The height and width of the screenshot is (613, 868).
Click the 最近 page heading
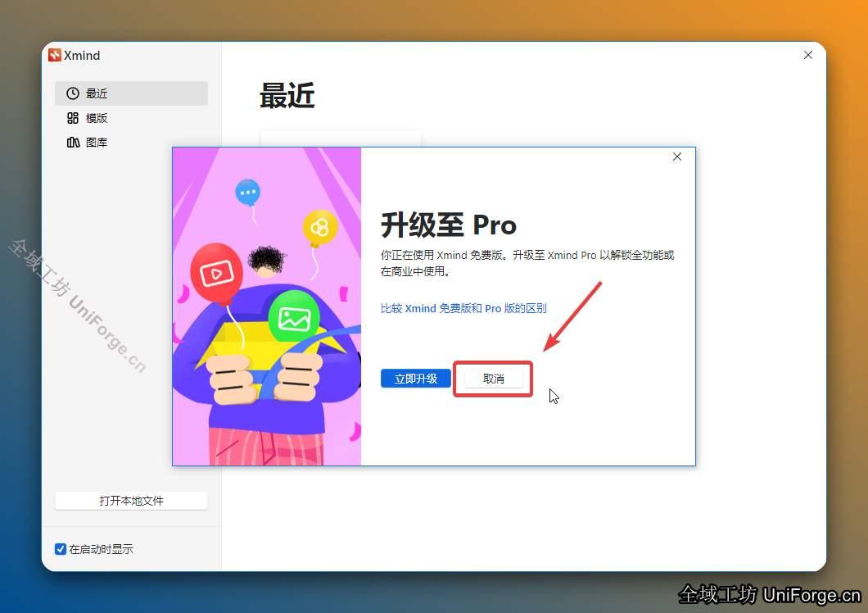point(287,95)
